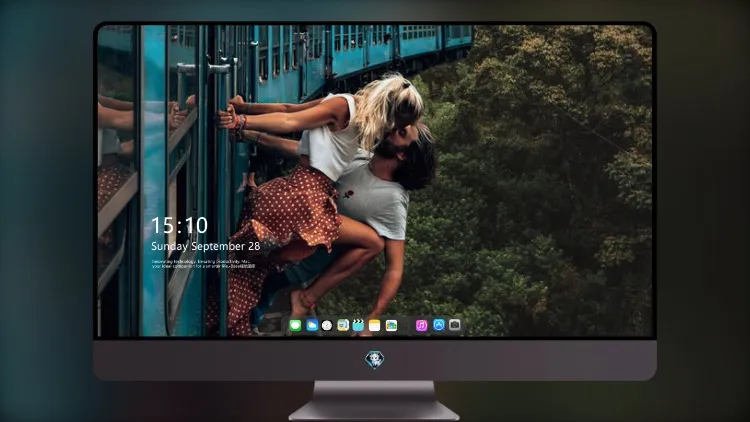This screenshot has height=422, width=750.
Task: Open the Photos gallery app in dock
Action: [x=391, y=325]
